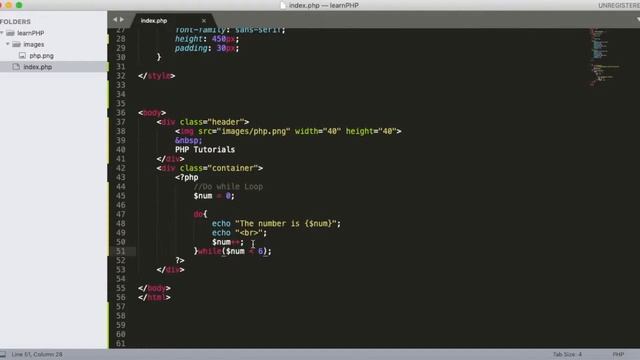The height and width of the screenshot is (360, 640).
Task: Click the images folder icon
Action: [16, 44]
